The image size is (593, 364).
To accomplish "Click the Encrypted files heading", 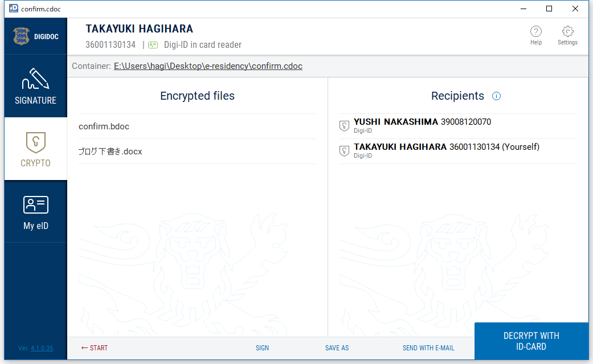I will 198,96.
